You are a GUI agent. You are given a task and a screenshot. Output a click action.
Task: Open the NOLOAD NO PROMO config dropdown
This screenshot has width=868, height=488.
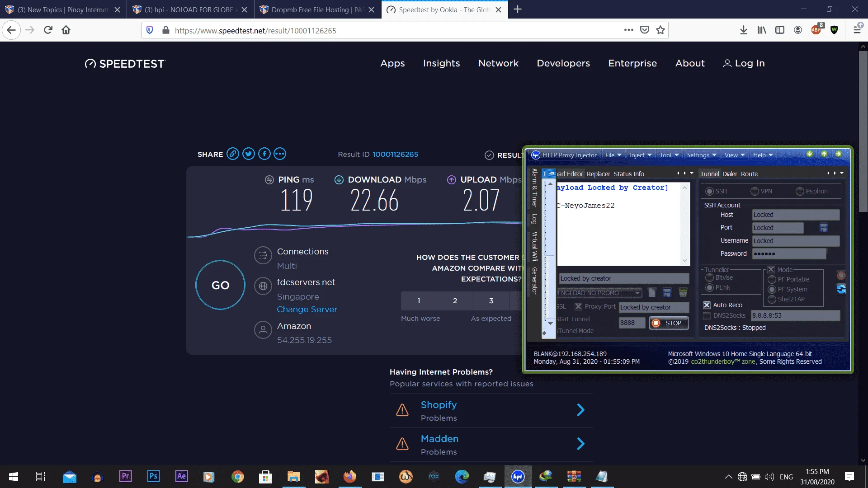599,293
